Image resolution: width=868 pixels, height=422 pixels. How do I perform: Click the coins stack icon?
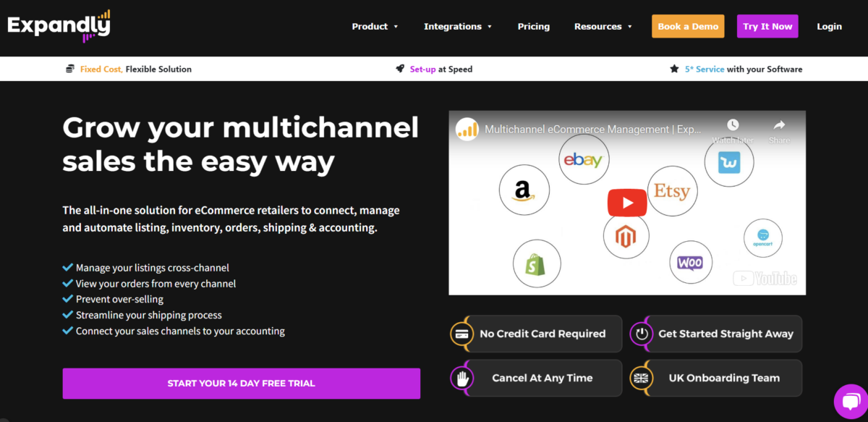click(x=70, y=69)
